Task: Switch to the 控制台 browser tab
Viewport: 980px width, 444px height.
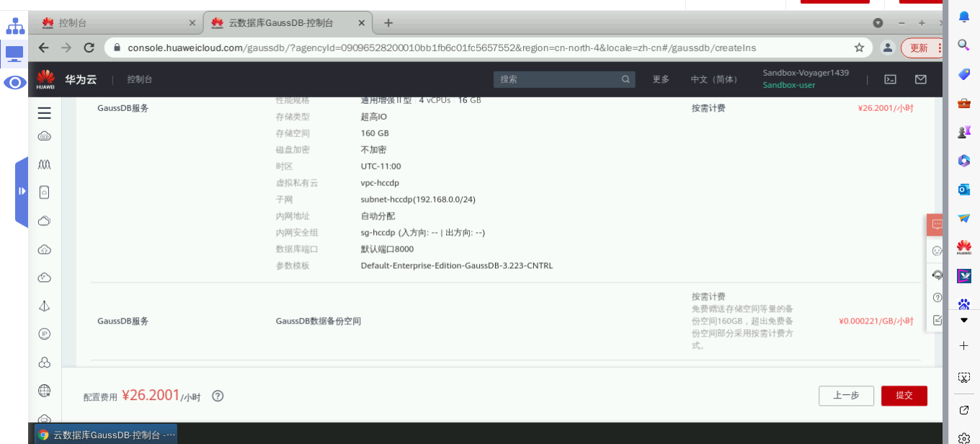Action: click(x=115, y=23)
